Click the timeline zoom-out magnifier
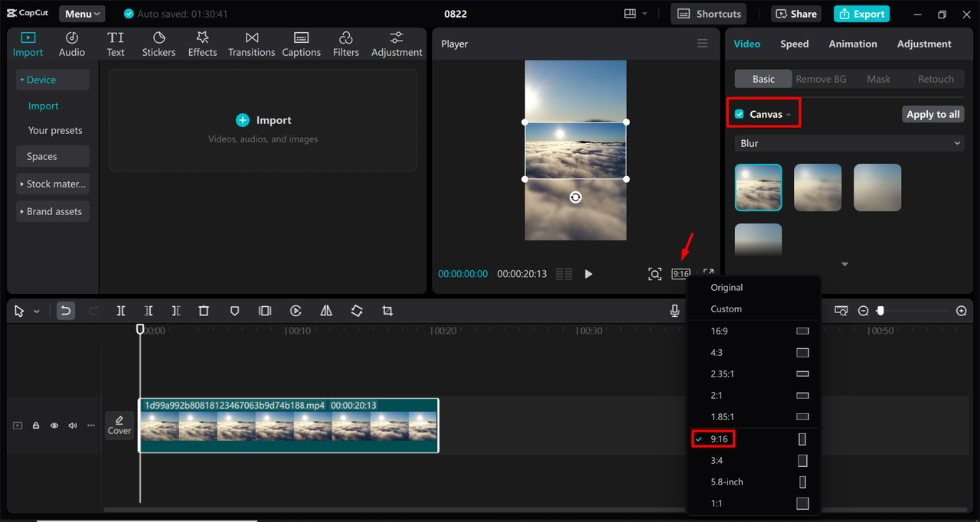The image size is (980, 522). tap(863, 311)
